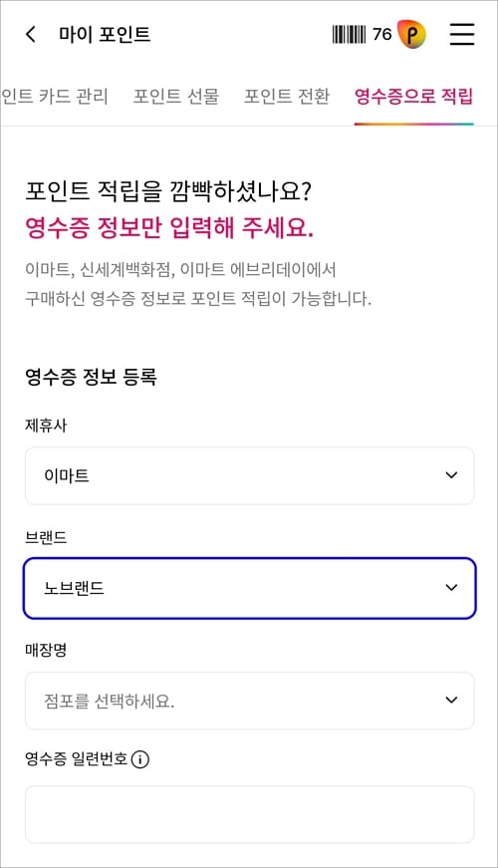Viewport: 498px width, 868px height.
Task: Open the 브랜드 dropdown showing 노브랜드
Action: tap(250, 587)
